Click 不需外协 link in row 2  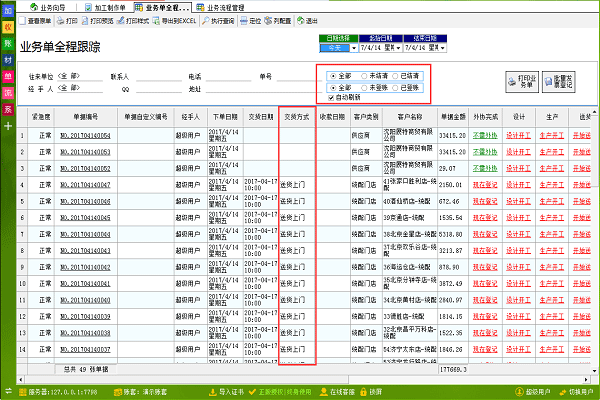[x=485, y=152]
